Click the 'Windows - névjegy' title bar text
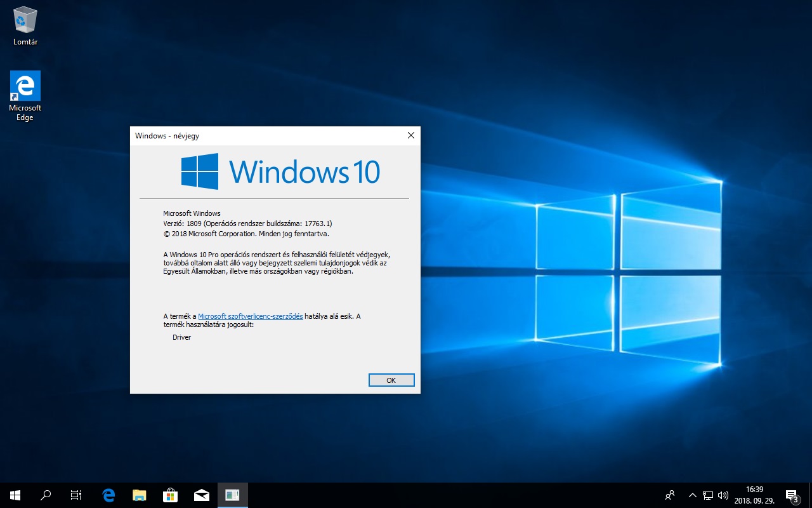 click(x=167, y=135)
